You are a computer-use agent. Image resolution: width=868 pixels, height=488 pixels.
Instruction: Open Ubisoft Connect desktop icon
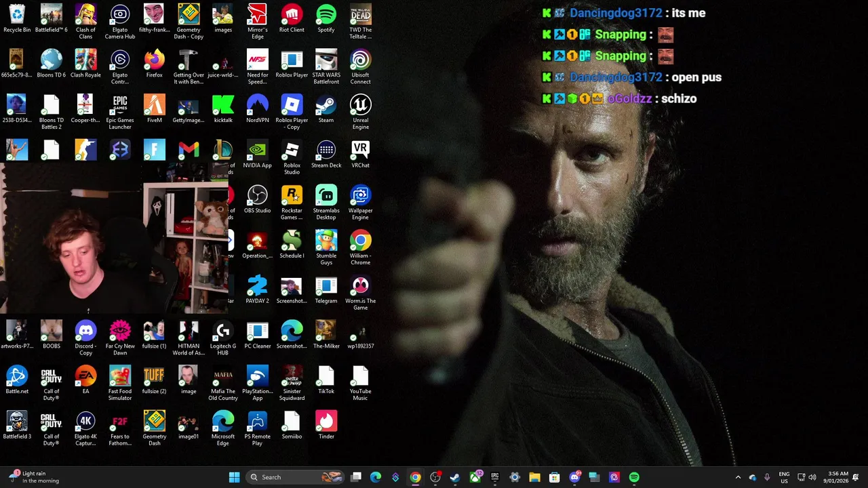(360, 67)
